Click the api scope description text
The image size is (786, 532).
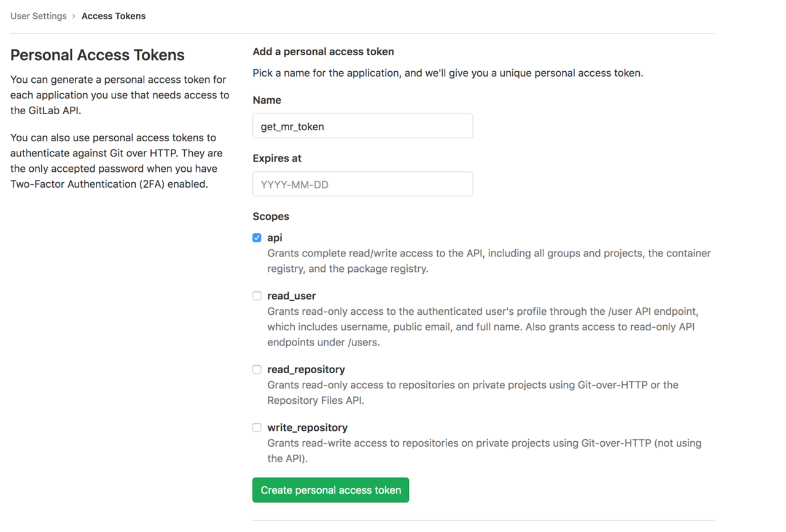488,261
